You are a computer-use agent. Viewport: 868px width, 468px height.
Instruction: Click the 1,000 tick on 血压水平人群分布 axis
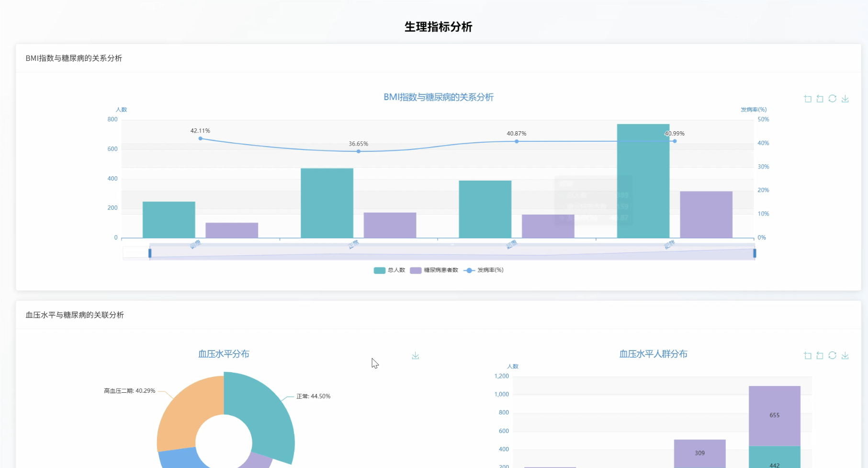502,394
